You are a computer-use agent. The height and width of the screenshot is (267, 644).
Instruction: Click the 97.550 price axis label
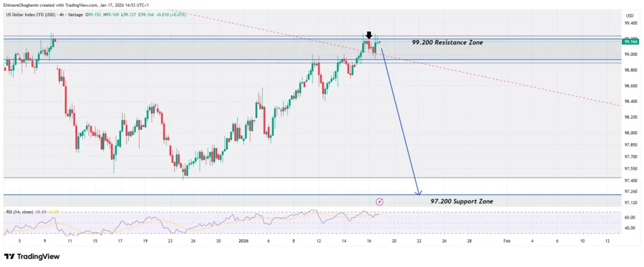point(630,168)
